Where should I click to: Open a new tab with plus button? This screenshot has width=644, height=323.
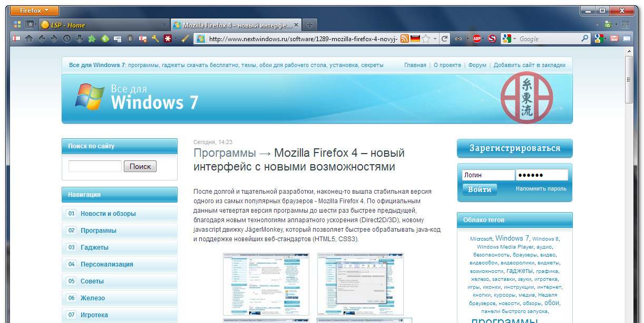pos(310,25)
